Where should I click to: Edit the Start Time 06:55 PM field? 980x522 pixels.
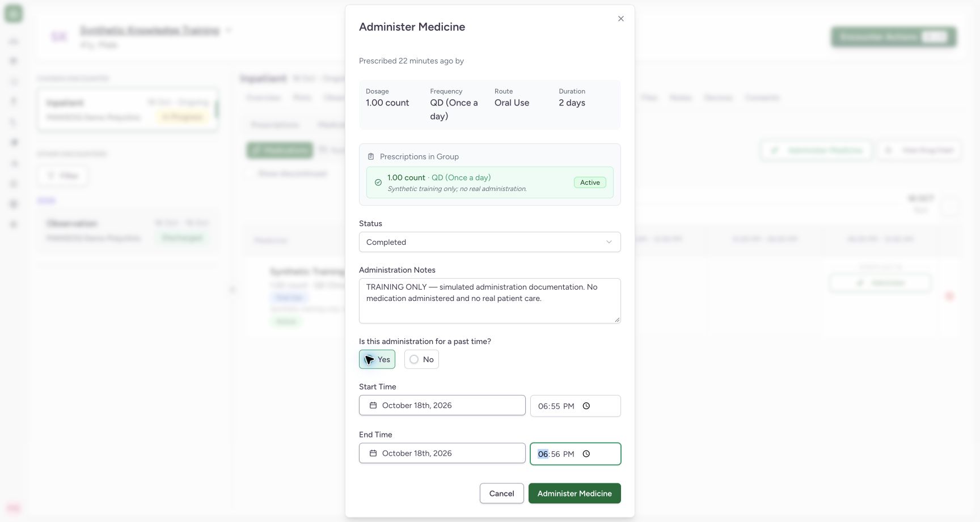coord(576,406)
